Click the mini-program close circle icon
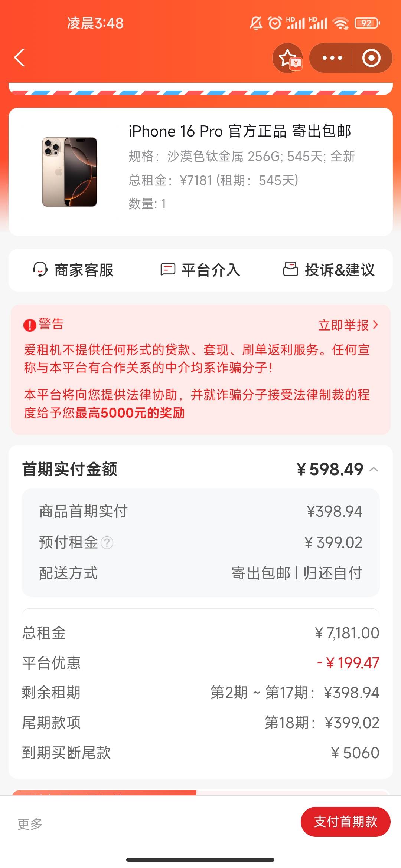 click(x=371, y=58)
